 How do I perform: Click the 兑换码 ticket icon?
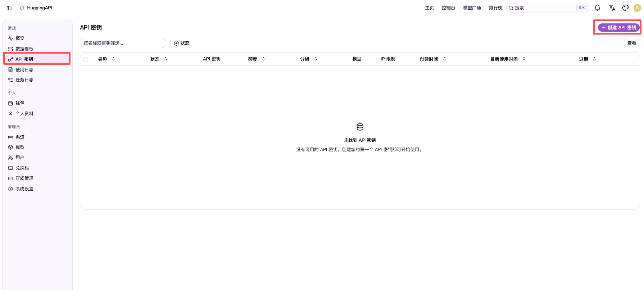10,168
